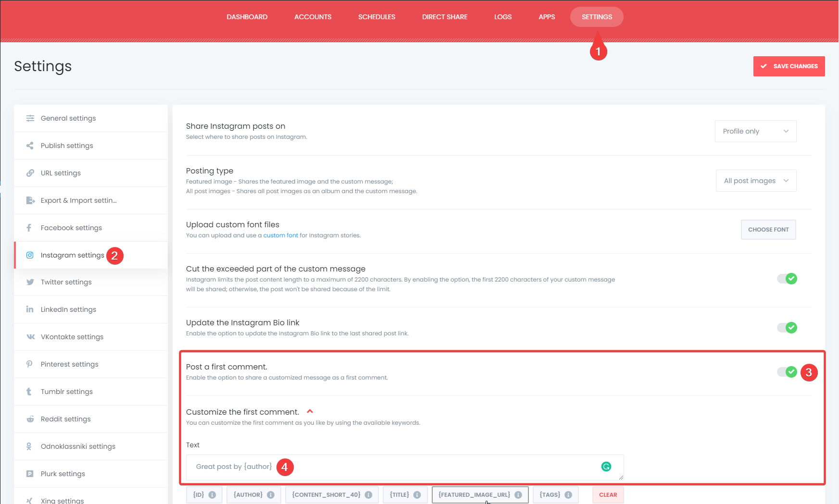Image resolution: width=839 pixels, height=504 pixels.
Task: Open the custom font link
Action: (x=281, y=235)
